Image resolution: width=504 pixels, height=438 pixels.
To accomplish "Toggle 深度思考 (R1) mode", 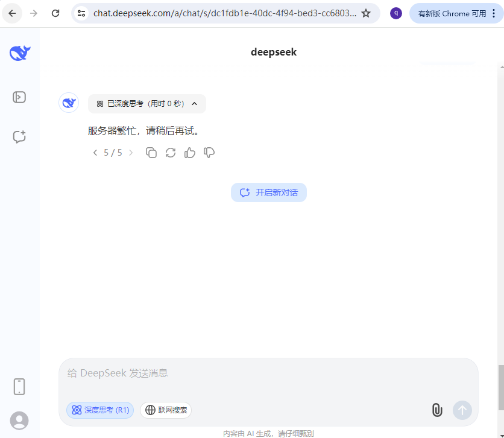I will tap(100, 410).
